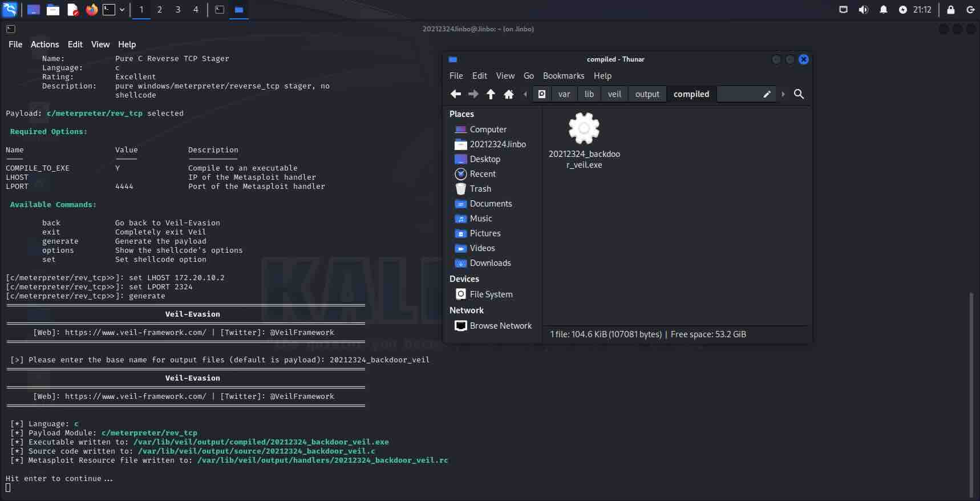Open the terminal Actions menu
This screenshot has width=980, height=501.
pyautogui.click(x=44, y=45)
